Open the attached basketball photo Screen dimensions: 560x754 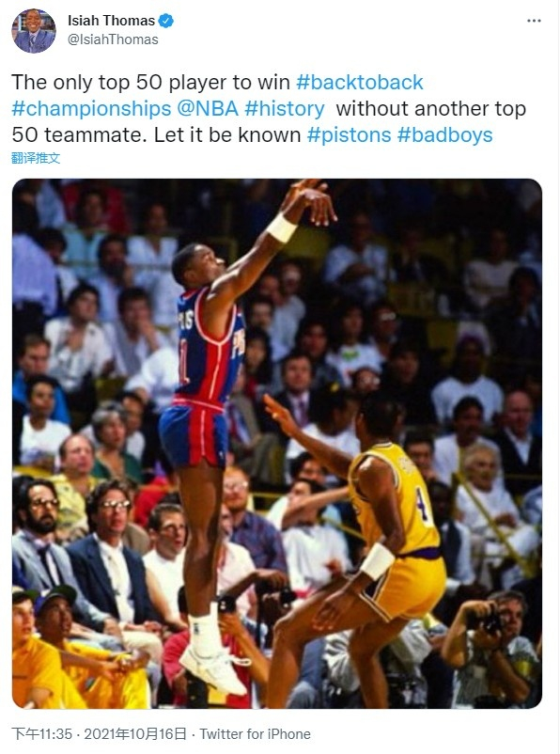coord(277,444)
